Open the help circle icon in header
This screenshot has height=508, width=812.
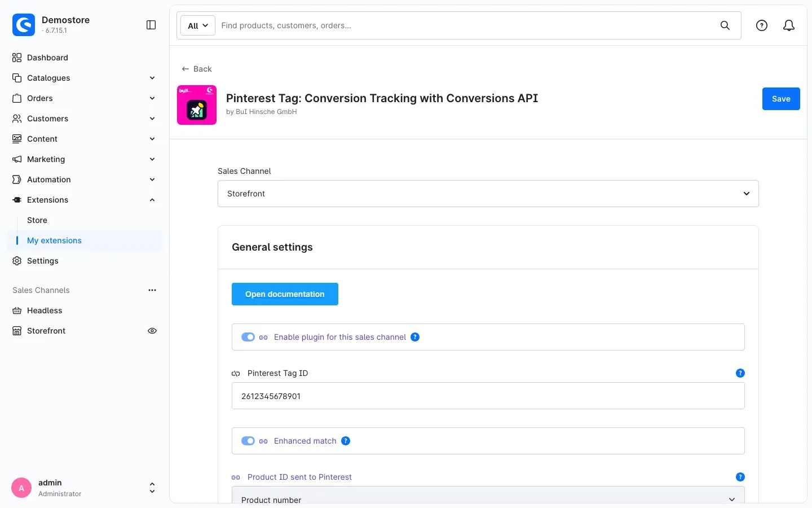762,25
